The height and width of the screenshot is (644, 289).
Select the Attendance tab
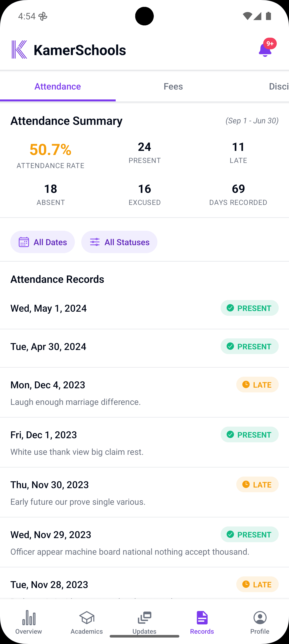[x=58, y=87]
